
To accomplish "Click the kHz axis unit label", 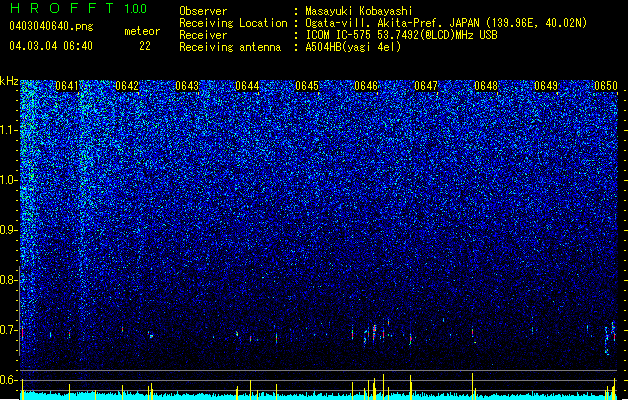I will [x=9, y=81].
